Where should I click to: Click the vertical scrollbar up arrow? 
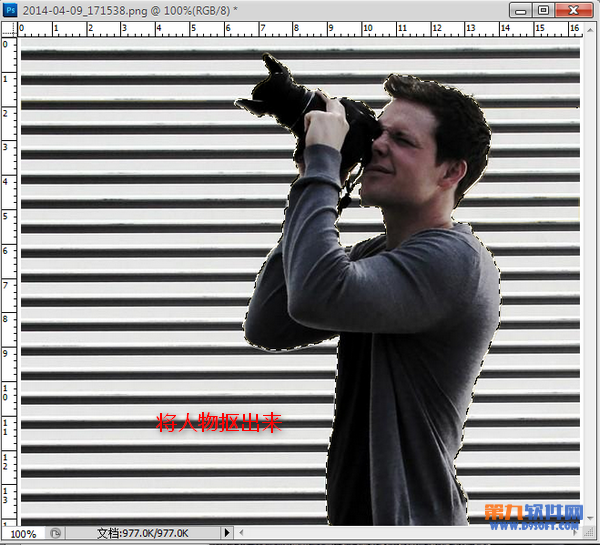click(590, 30)
